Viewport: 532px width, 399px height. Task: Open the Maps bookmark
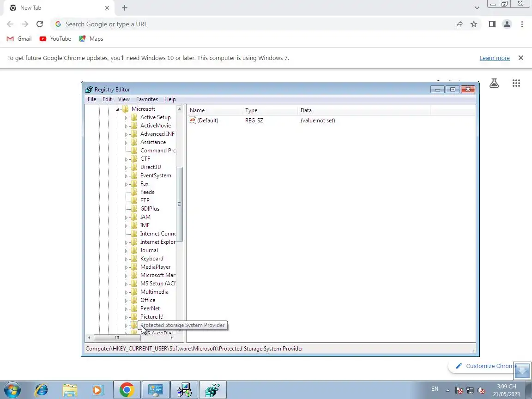91,39
